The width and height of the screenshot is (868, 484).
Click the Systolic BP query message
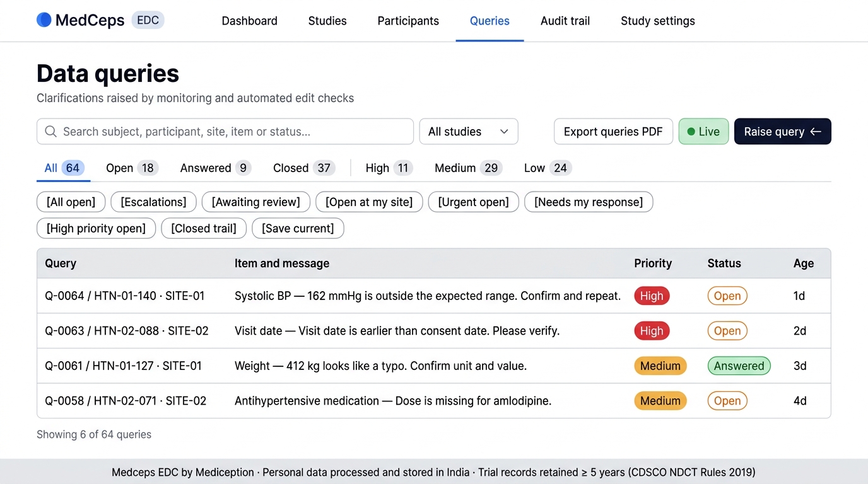[x=428, y=296]
